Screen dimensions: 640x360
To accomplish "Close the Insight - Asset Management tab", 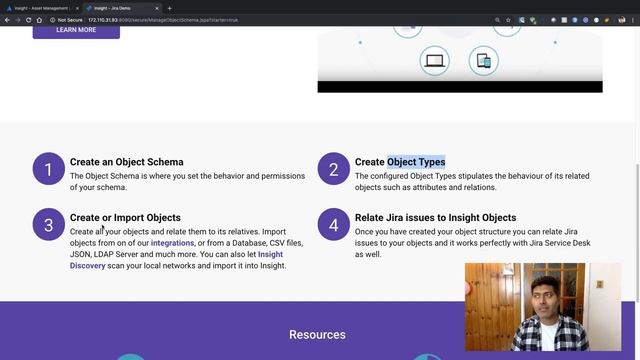I will click(x=77, y=8).
